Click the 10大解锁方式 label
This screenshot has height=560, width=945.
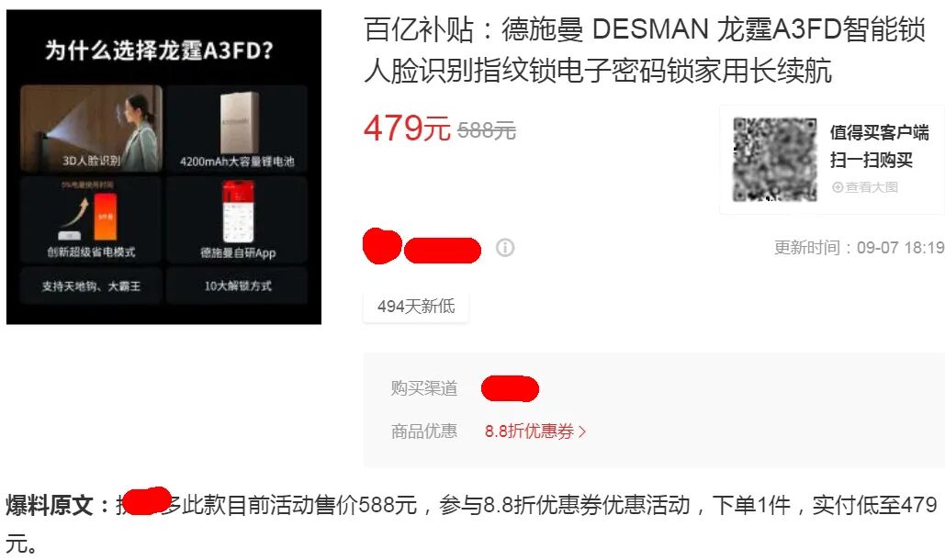238,286
